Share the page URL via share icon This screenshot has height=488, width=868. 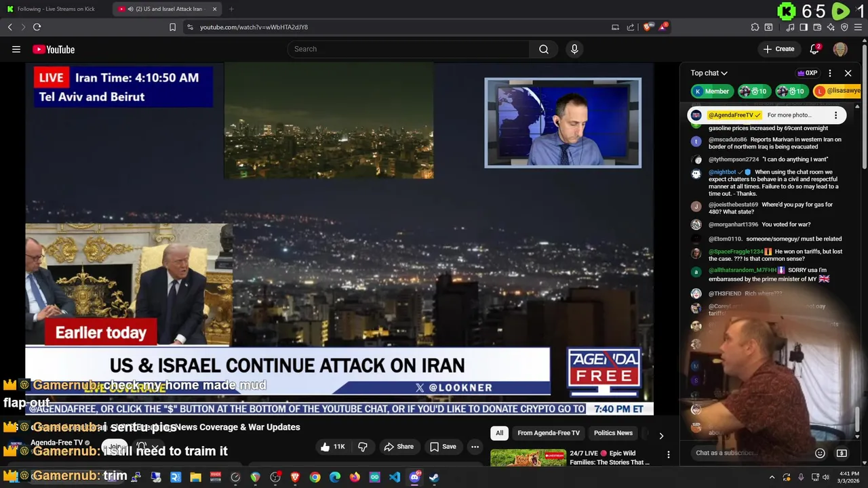coord(631,27)
